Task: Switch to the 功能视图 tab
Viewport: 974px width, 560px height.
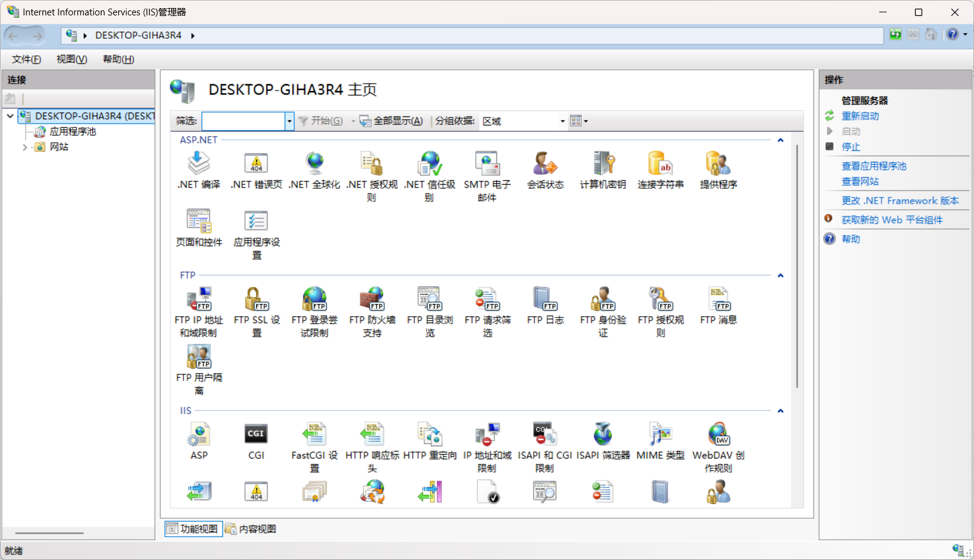Action: coord(193,529)
